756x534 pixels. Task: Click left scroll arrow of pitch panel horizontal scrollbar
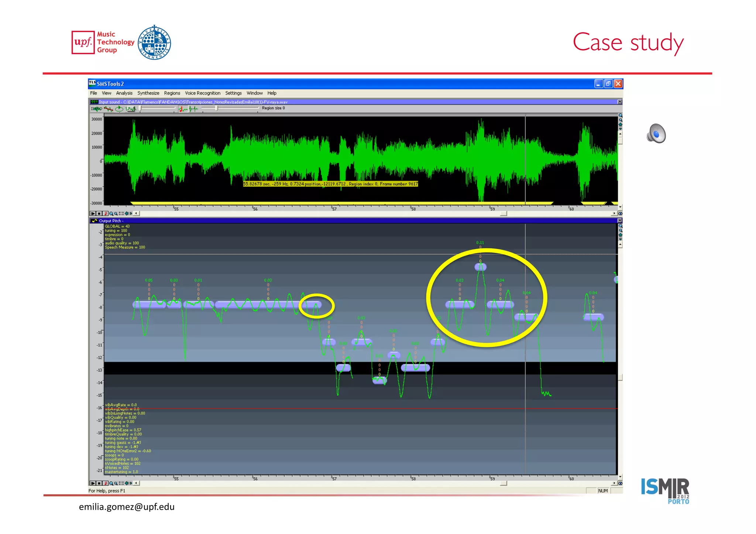[137, 483]
